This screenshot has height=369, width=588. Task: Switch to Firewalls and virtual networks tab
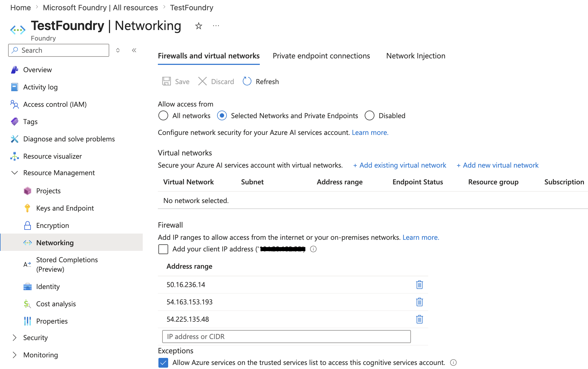(x=209, y=56)
